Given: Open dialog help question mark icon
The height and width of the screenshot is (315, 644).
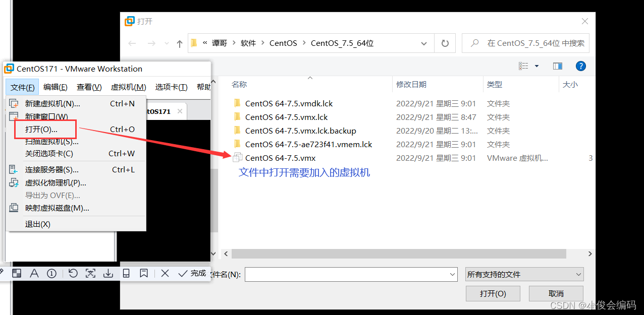Looking at the screenshot, I should [581, 66].
